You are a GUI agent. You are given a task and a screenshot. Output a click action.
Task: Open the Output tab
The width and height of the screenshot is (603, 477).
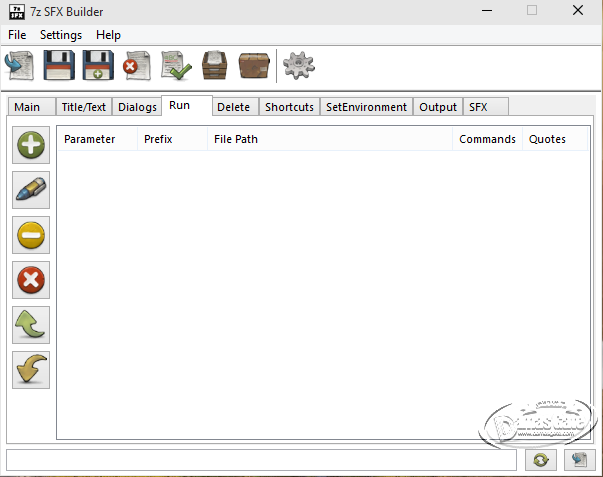click(x=438, y=107)
